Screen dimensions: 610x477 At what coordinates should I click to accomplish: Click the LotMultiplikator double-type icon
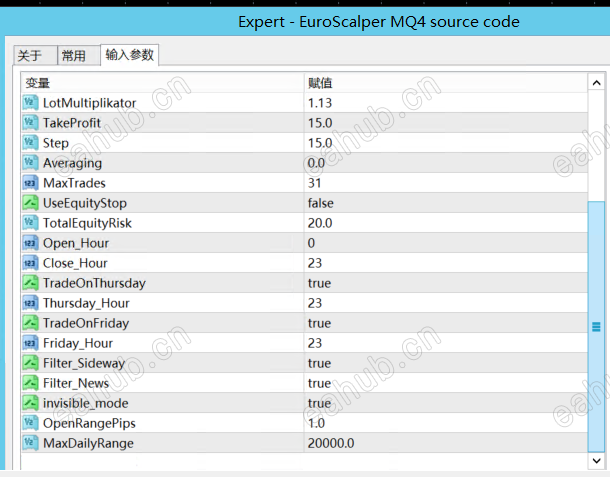(30, 103)
